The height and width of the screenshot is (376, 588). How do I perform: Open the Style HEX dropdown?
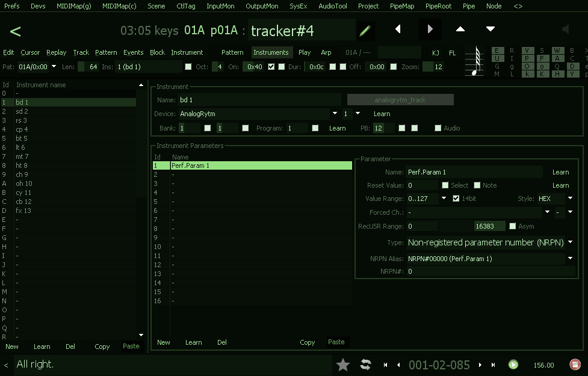point(569,199)
